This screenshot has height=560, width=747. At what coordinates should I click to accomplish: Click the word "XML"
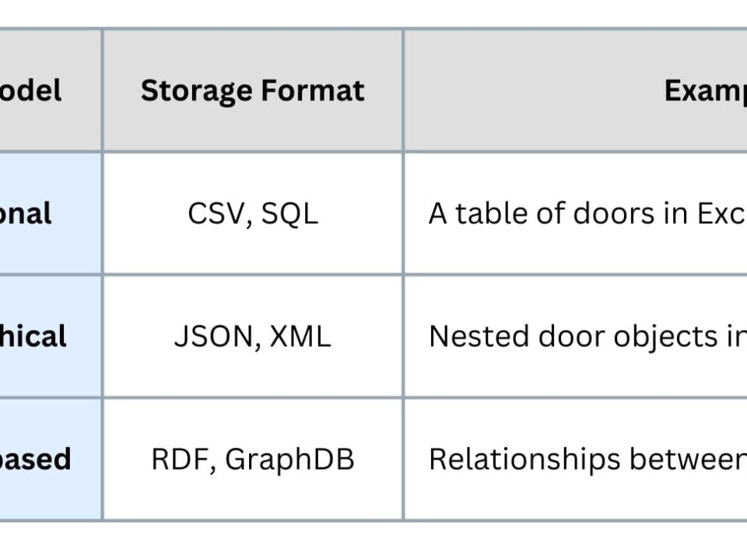300,336
